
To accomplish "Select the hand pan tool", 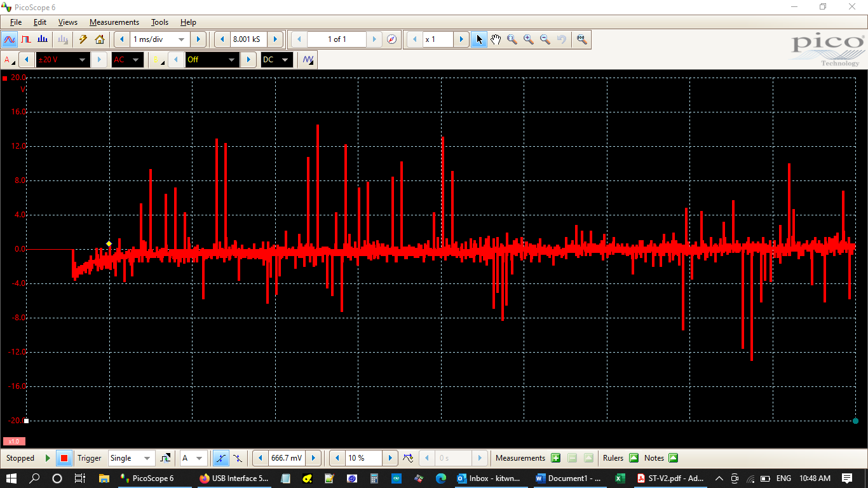I will pos(496,39).
